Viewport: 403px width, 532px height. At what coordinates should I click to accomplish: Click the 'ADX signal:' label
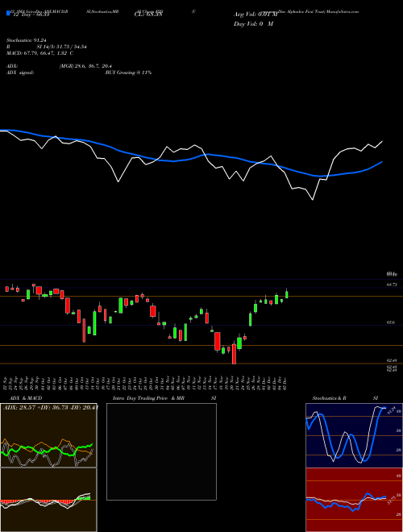click(x=20, y=73)
